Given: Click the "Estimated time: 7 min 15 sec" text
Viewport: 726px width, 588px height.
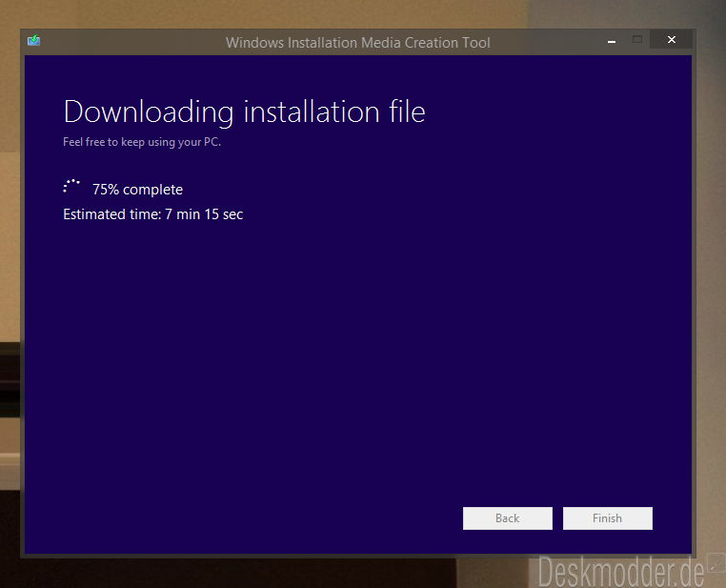Looking at the screenshot, I should click(153, 214).
